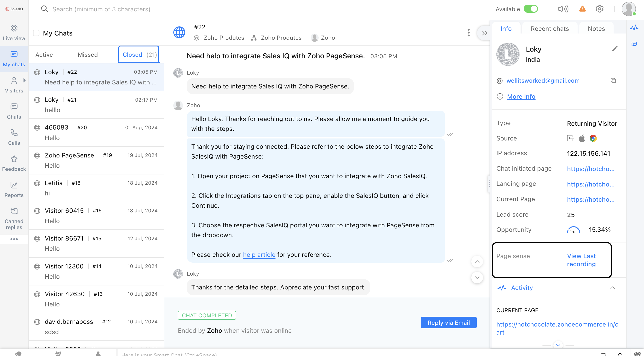Click View Last recording link
644x356 pixels.
pos(581,260)
